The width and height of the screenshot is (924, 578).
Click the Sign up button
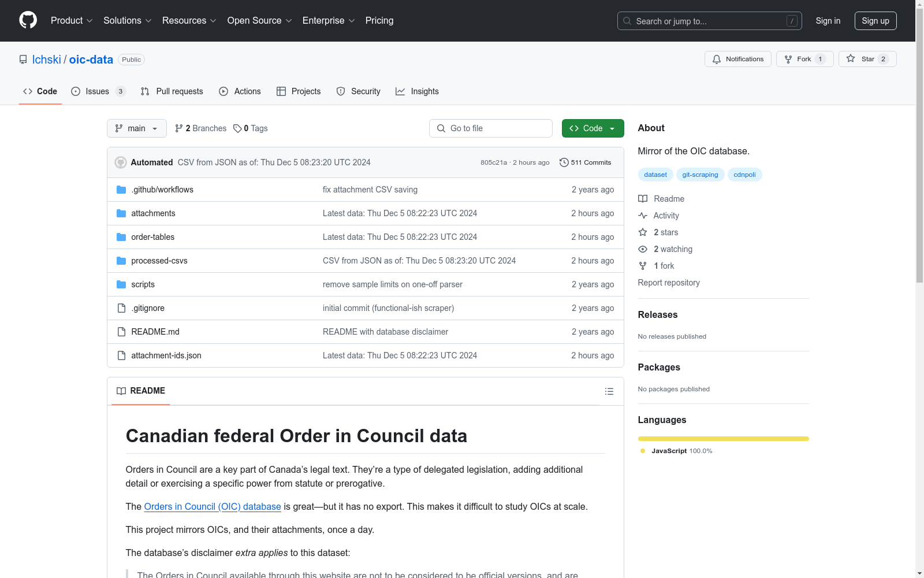(x=875, y=21)
